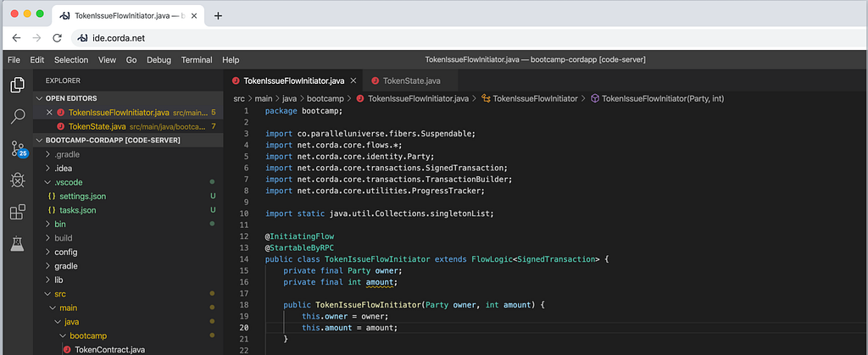The image size is (868, 355).
Task: Expand the config folder
Action: click(x=66, y=252)
